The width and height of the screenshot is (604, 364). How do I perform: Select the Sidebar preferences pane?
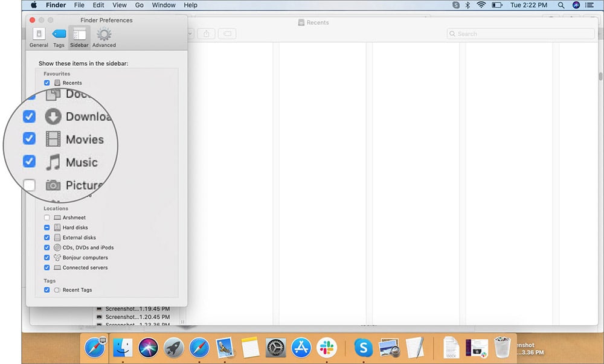pos(79,36)
